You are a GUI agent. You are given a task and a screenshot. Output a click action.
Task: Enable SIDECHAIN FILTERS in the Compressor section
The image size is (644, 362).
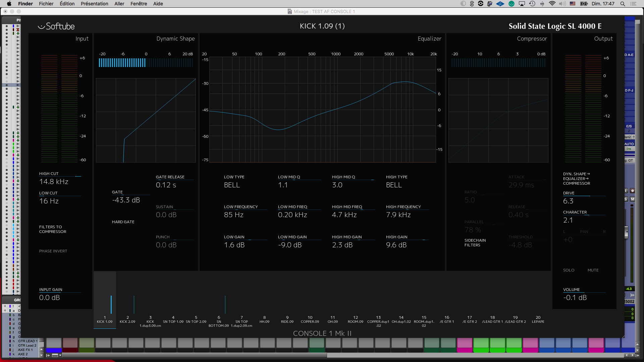(x=475, y=242)
